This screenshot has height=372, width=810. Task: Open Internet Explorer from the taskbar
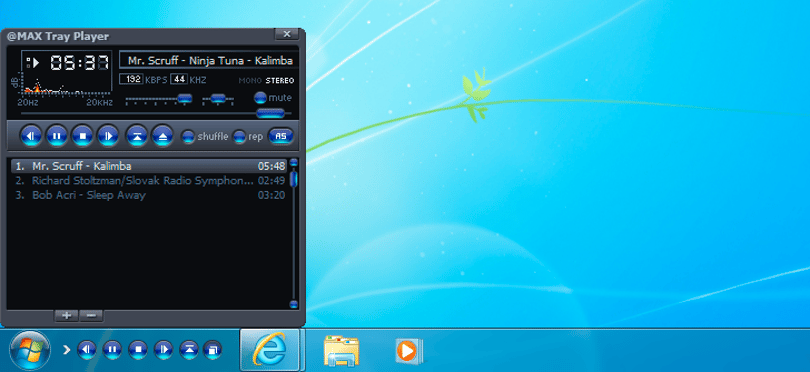(x=270, y=350)
